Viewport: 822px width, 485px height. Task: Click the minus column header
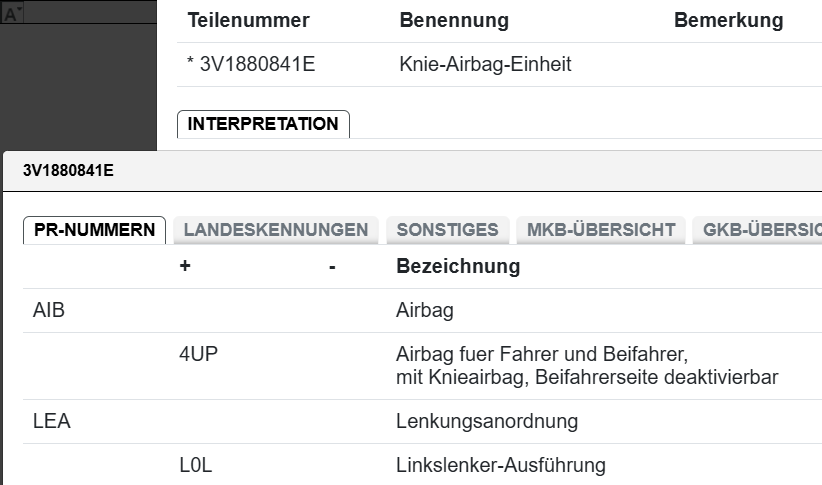331,267
